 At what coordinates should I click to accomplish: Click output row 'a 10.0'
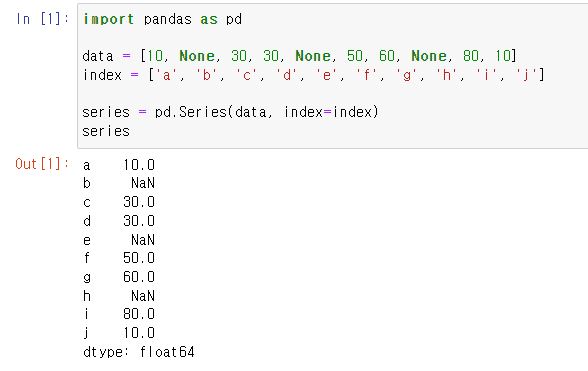coord(119,165)
